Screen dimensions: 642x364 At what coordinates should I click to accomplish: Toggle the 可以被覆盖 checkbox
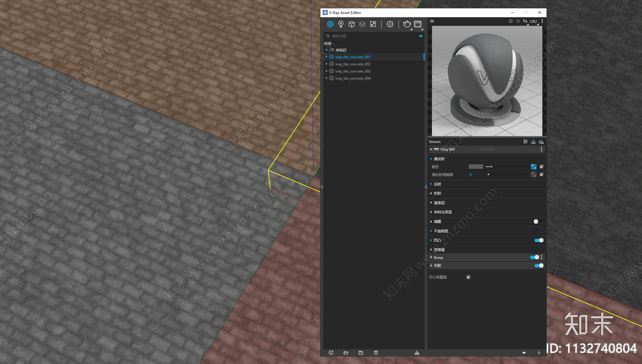coord(468,277)
